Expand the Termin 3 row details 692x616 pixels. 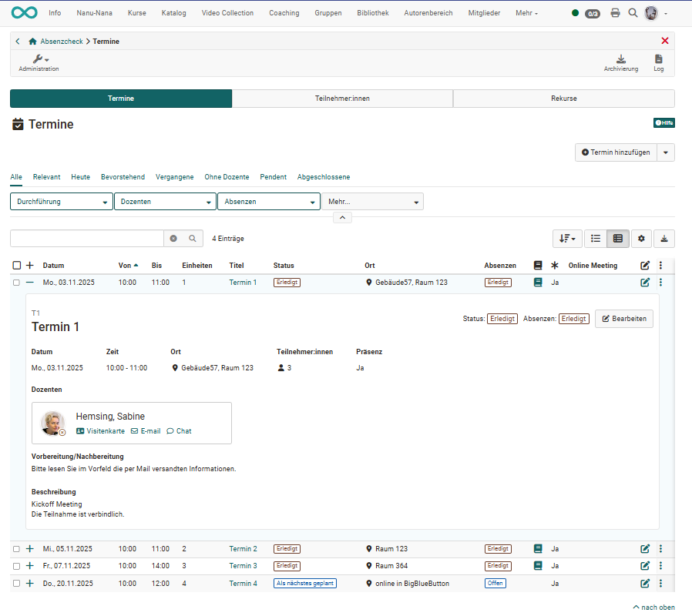coord(30,566)
